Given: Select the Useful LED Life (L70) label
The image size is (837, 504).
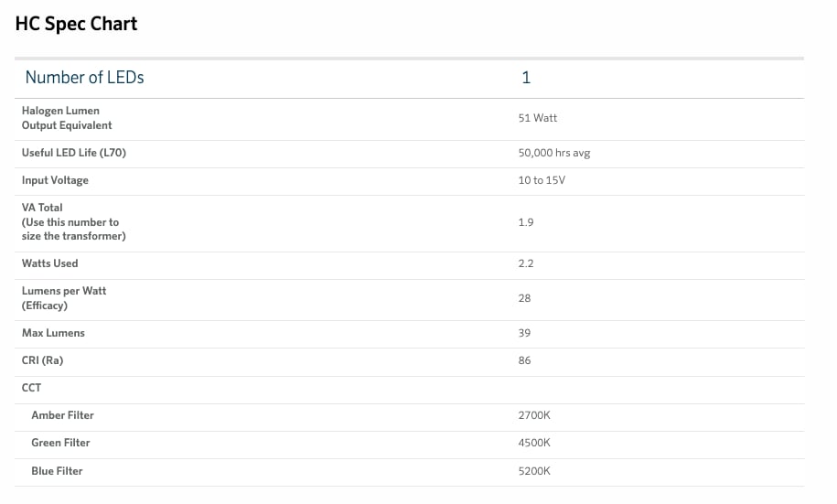Looking at the screenshot, I should click(x=74, y=153).
